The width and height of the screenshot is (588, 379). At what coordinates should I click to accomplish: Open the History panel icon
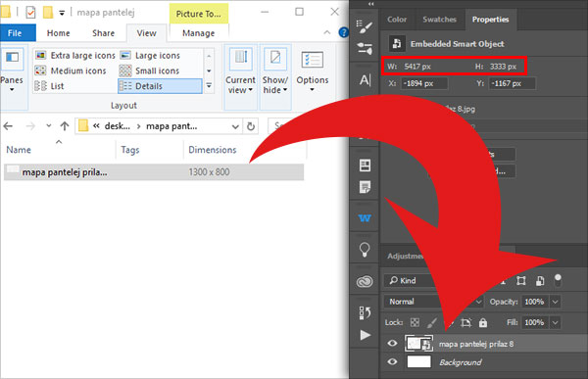(365, 312)
